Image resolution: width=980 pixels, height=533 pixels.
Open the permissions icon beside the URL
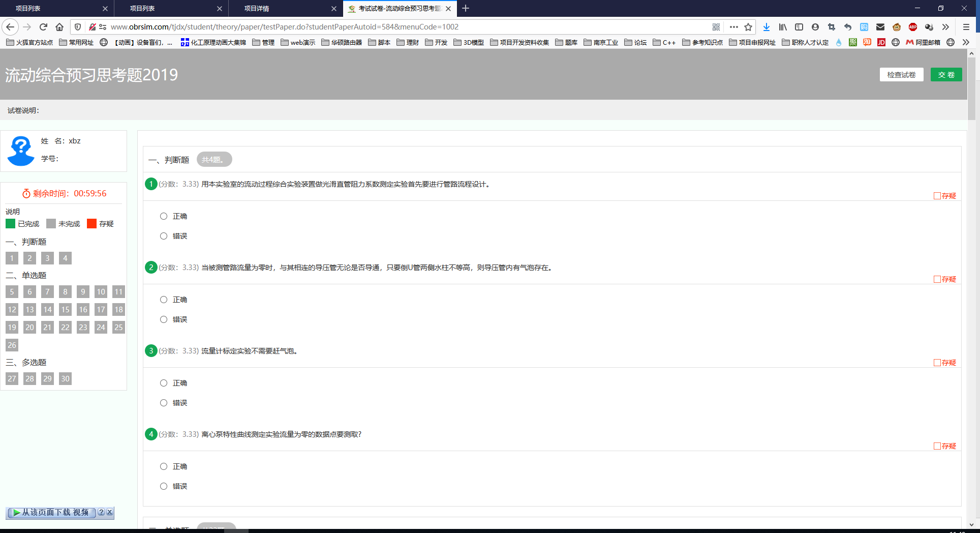point(103,27)
